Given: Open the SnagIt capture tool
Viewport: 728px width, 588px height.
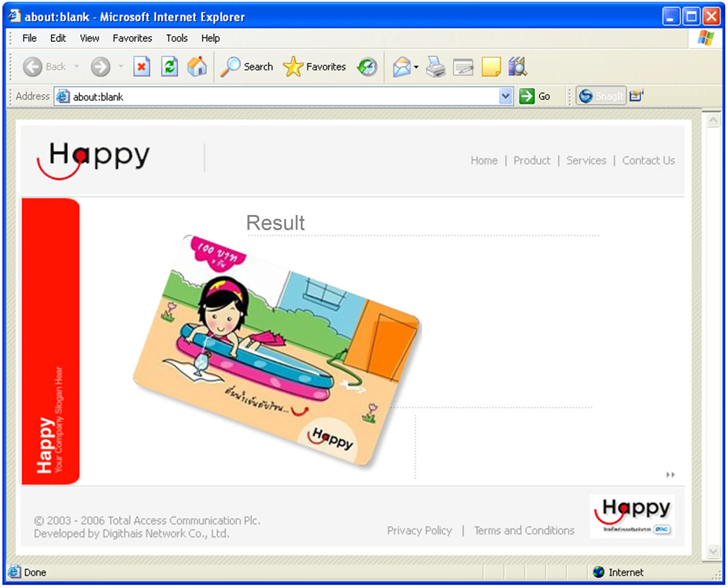Looking at the screenshot, I should pos(601,96).
